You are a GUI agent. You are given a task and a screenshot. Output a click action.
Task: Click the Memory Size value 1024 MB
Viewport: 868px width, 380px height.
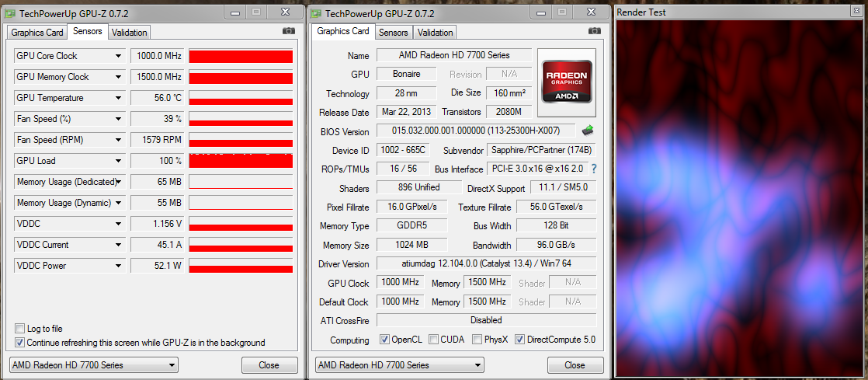[411, 244]
